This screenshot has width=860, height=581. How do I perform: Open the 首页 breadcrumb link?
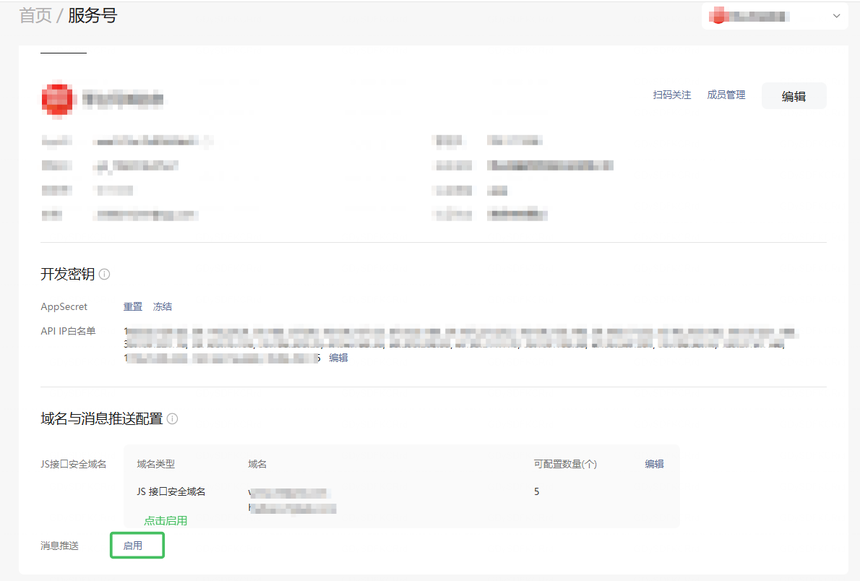tap(36, 15)
